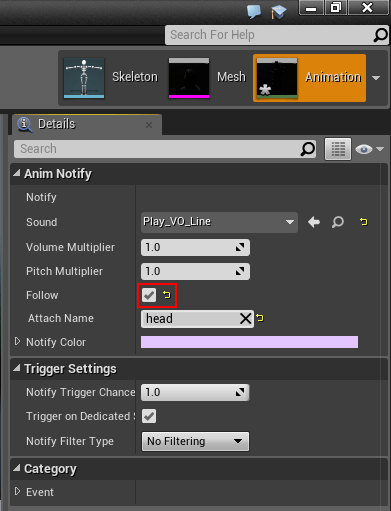
Task: Open the lavender Notify Color swatch
Action: pos(249,342)
